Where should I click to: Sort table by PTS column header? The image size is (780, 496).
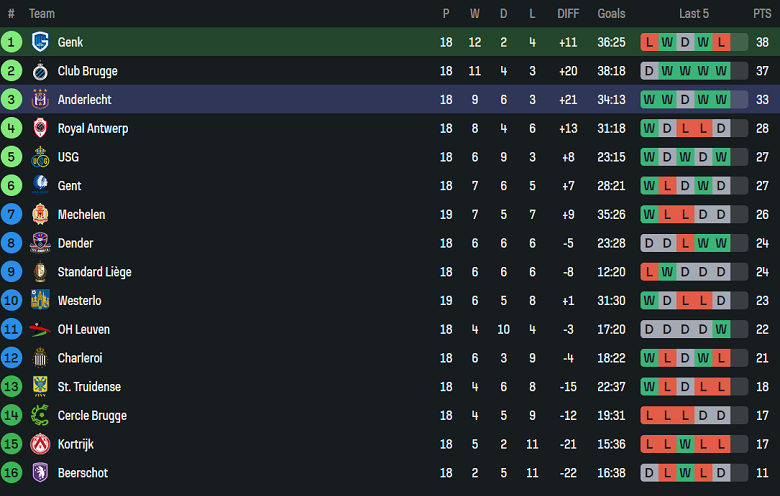[762, 13]
